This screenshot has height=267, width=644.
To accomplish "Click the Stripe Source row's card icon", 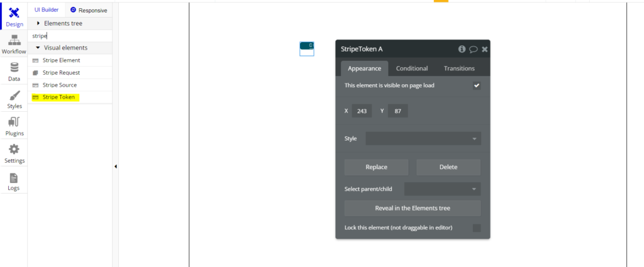I will [x=35, y=85].
